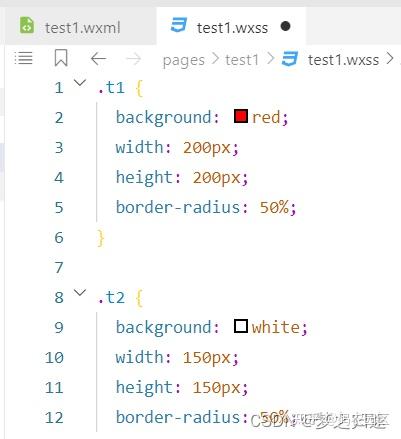Click the CSS icon on test1.wxss tab
The image size is (401, 439).
click(179, 25)
